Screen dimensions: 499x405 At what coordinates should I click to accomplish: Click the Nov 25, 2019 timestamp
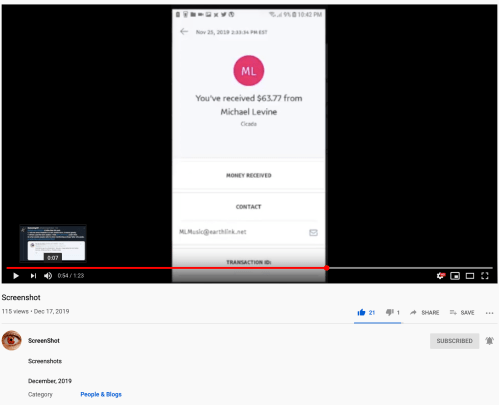pyautogui.click(x=232, y=32)
